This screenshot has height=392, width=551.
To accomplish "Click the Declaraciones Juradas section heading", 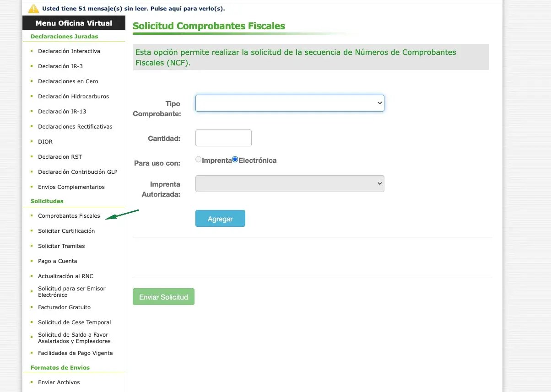I will [x=65, y=37].
